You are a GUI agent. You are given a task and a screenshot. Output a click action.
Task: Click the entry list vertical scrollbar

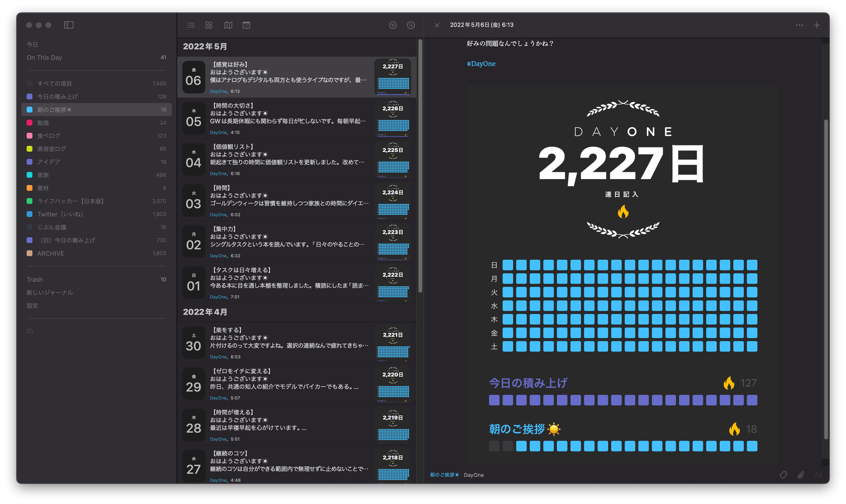420,166
